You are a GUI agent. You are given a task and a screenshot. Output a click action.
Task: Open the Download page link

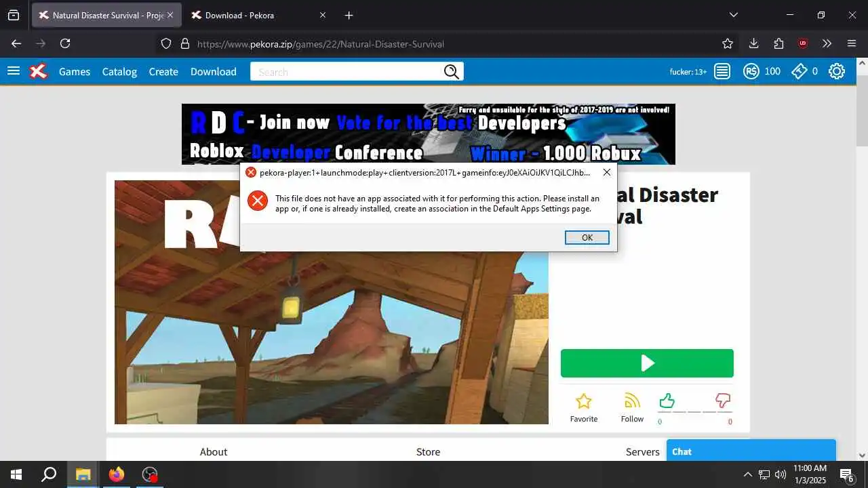pos(214,71)
